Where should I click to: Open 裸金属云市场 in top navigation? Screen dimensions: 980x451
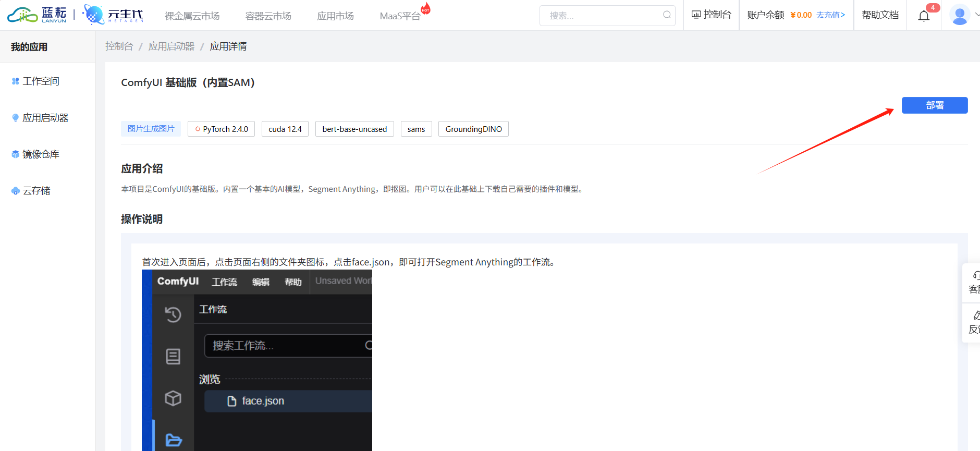[x=192, y=16]
